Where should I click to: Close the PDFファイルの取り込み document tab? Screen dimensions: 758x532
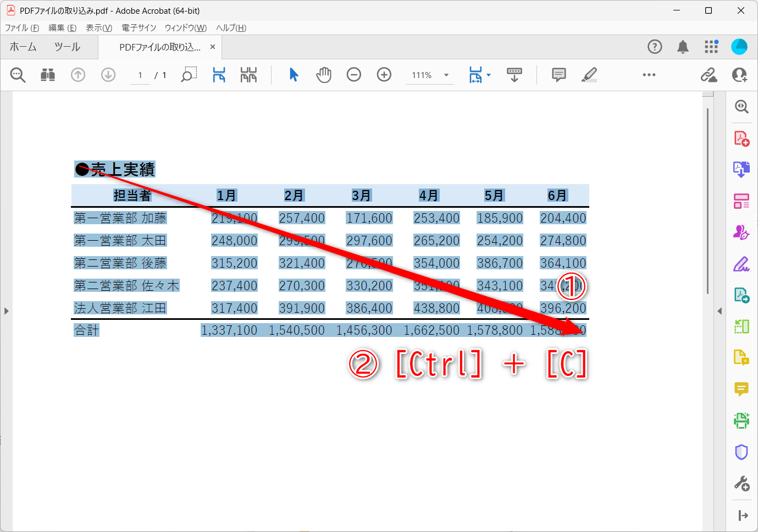[x=213, y=47]
